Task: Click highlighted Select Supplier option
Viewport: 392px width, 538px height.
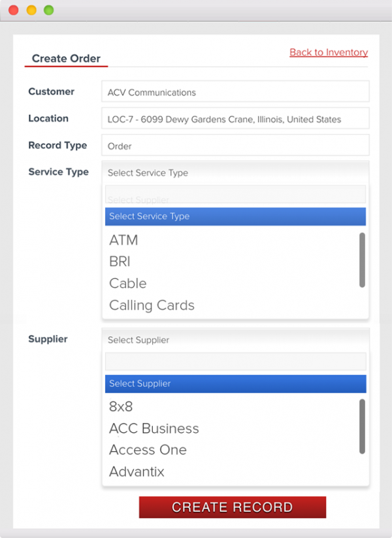Action: coord(235,384)
